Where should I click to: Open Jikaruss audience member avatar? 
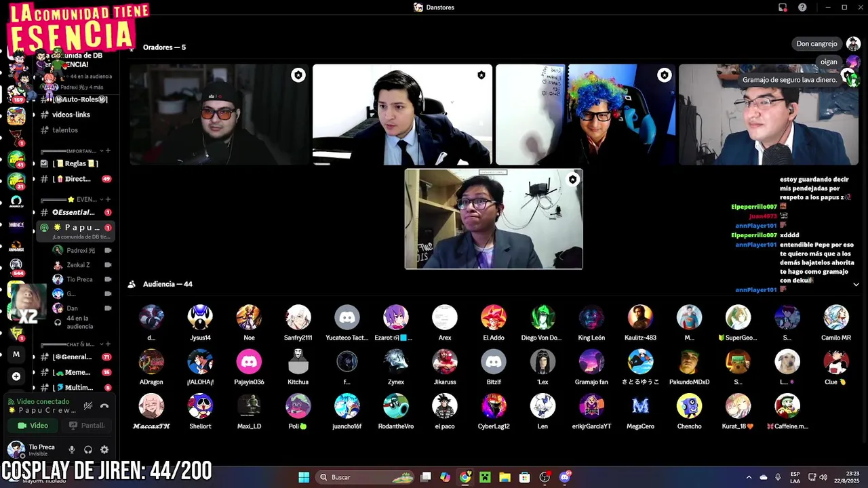(x=445, y=362)
